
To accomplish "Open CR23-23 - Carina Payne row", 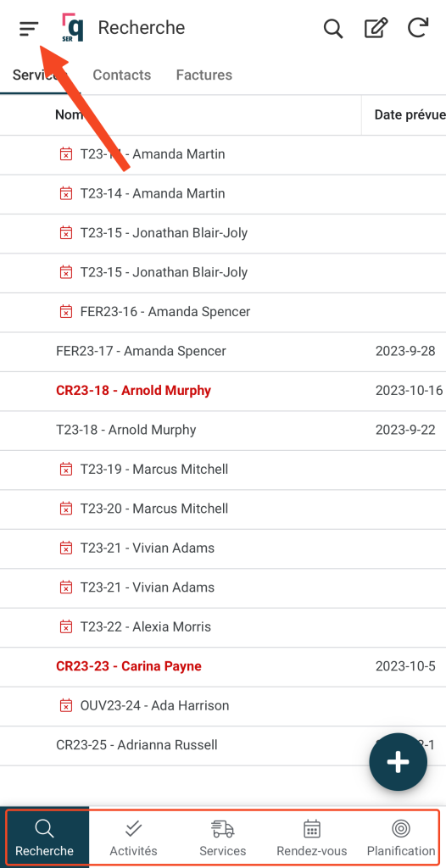I will click(223, 666).
